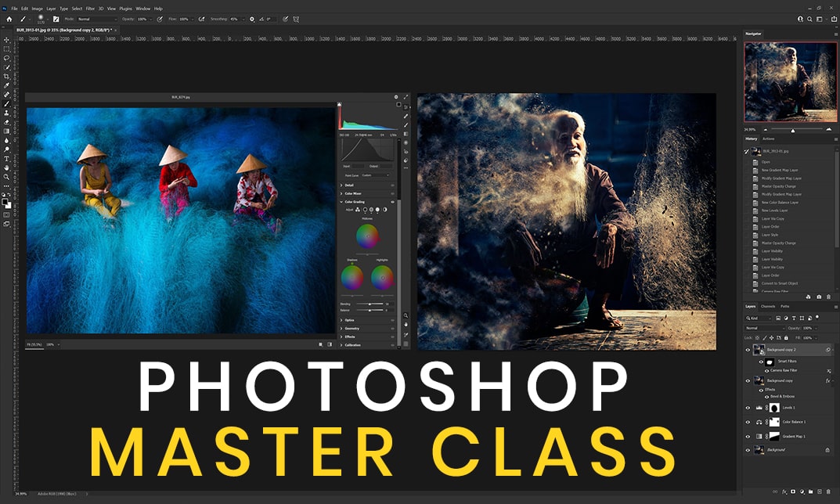Screen dimensions: 840x504
Task: Open the layer blend mode Normal dropdown
Action: [765, 328]
